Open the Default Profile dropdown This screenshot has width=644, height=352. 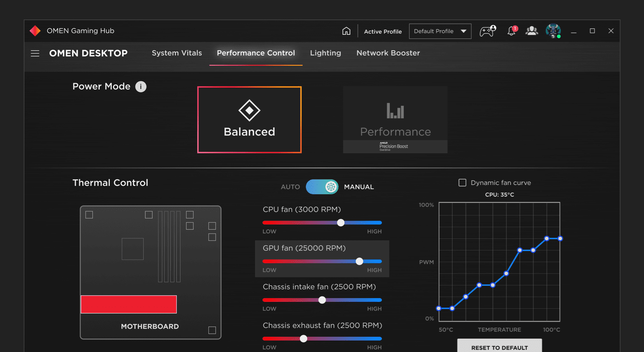(x=440, y=31)
